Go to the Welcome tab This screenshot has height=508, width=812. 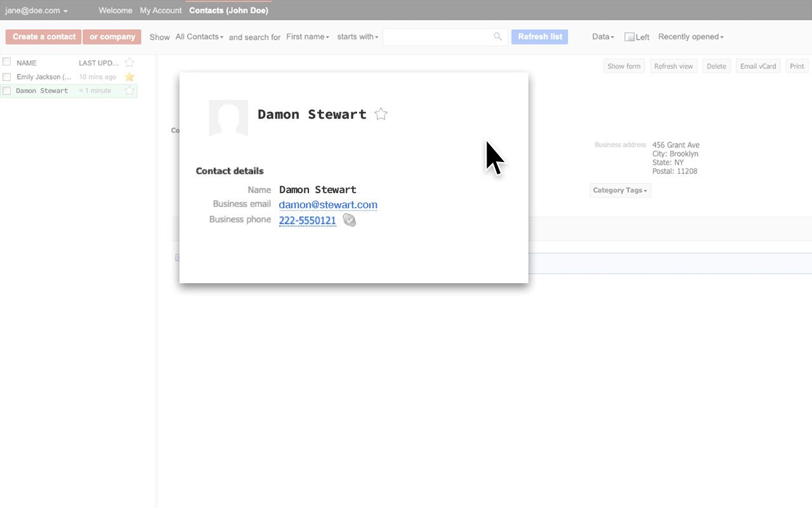pyautogui.click(x=115, y=11)
